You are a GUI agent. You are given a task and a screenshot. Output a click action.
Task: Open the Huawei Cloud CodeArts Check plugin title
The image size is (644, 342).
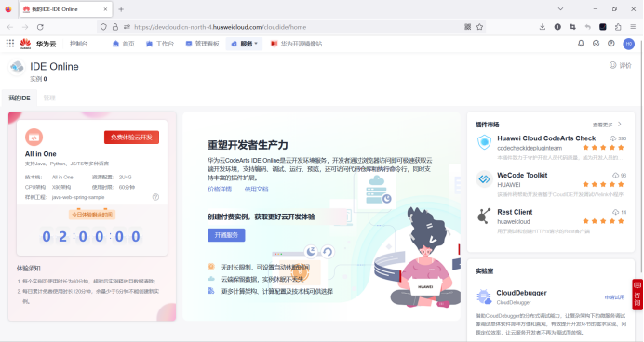(x=546, y=138)
